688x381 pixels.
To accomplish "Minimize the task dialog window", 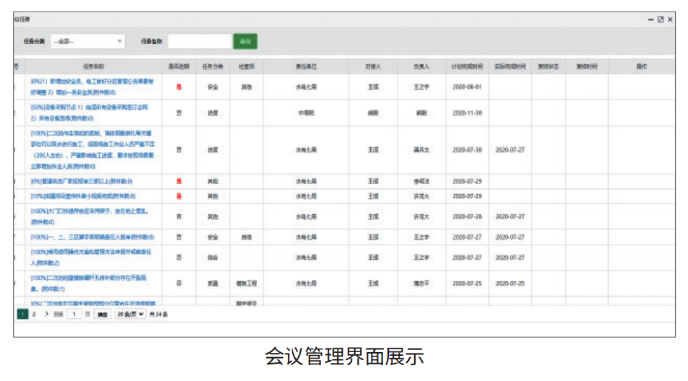I will [651, 19].
